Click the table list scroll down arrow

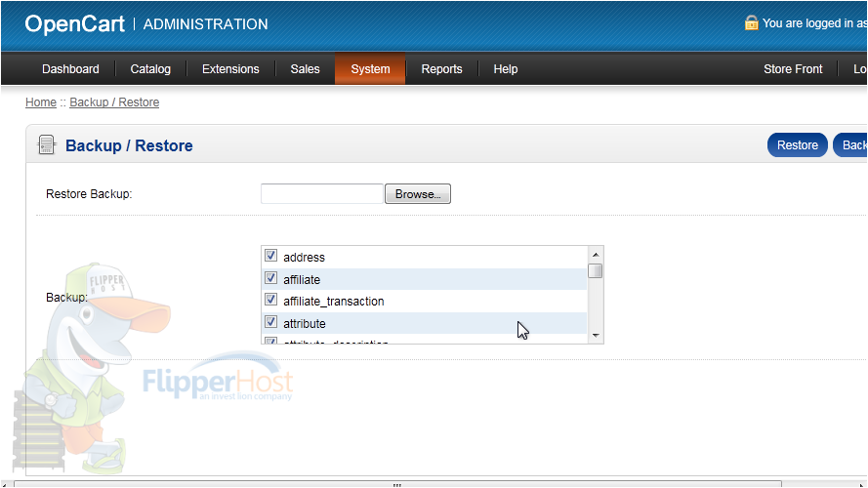tap(596, 336)
